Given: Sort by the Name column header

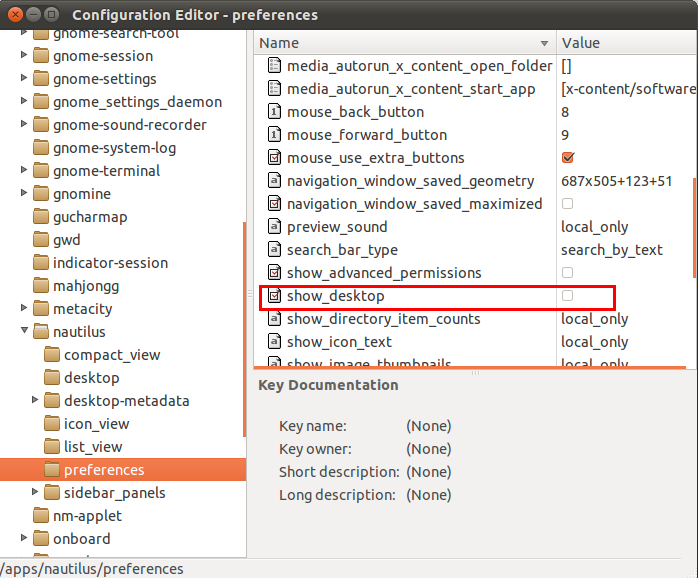Looking at the screenshot, I should coord(400,43).
